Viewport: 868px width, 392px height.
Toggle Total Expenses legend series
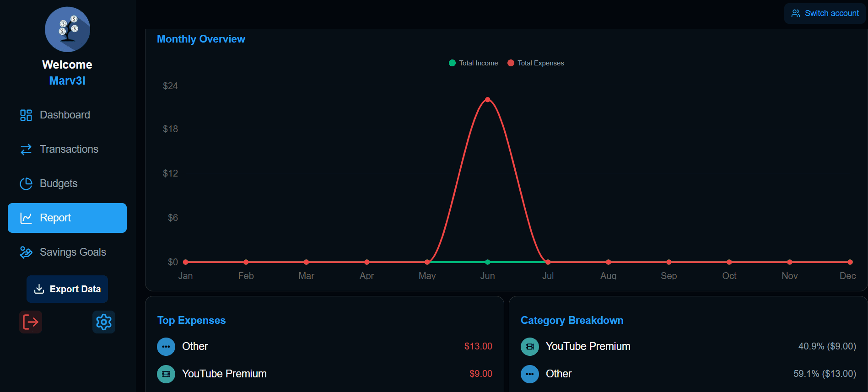(536, 63)
